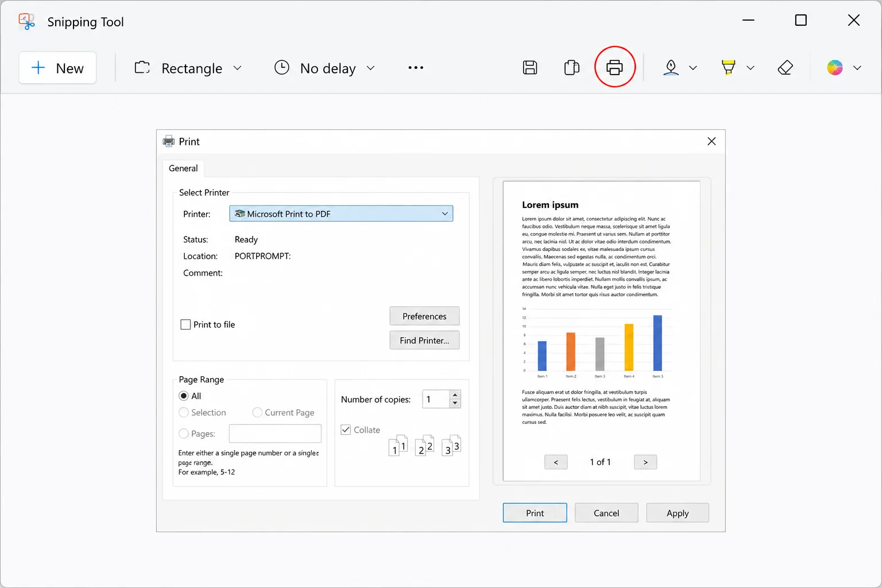The width and height of the screenshot is (882, 588).
Task: Click the Preferences button
Action: (x=424, y=316)
